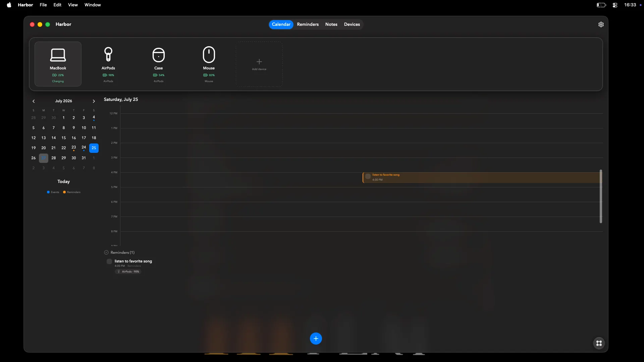Select the AirPods device icon
The width and height of the screenshot is (644, 362).
coord(108,54)
